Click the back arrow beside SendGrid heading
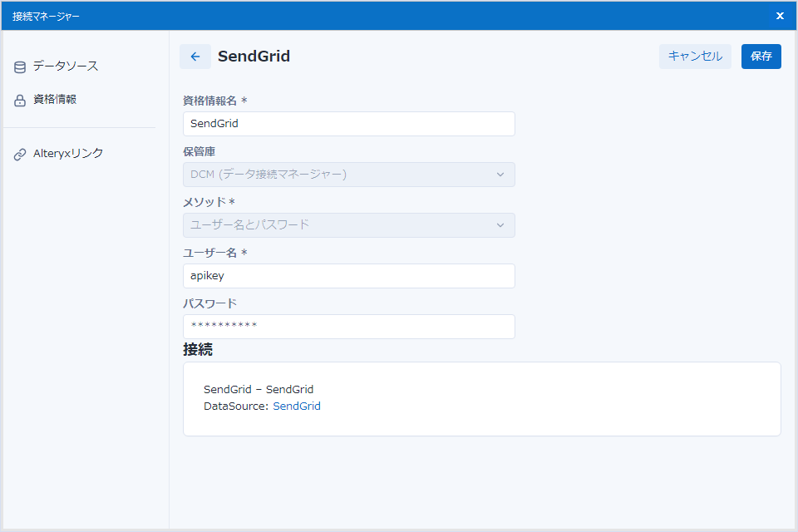The height and width of the screenshot is (532, 798). (195, 57)
